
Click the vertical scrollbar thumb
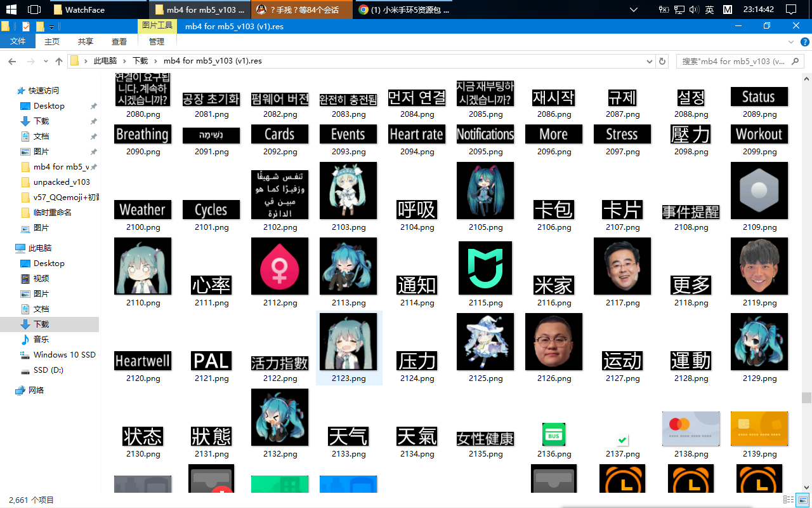click(806, 398)
